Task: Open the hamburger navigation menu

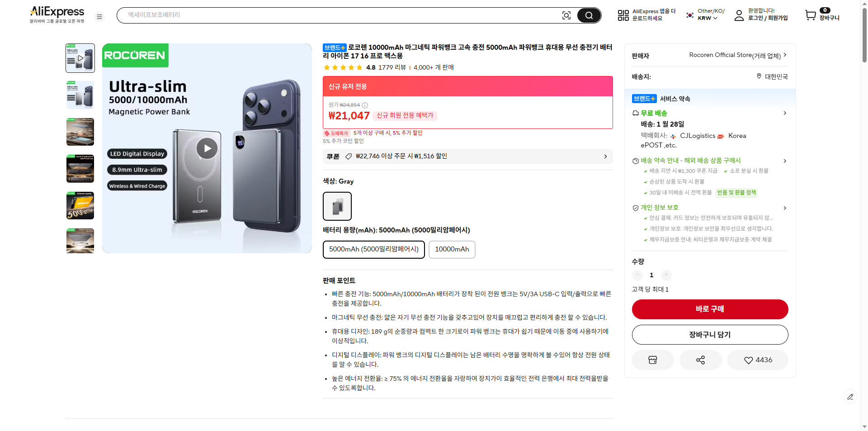Action: 99,16
